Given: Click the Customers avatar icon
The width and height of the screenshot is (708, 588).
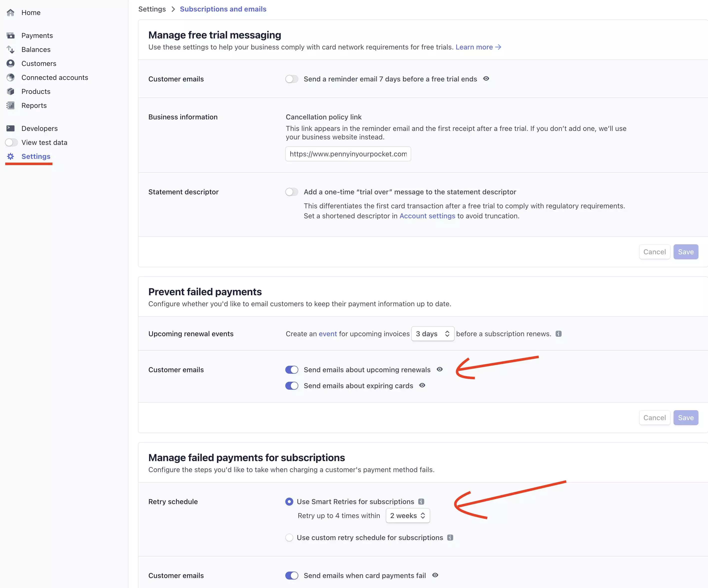Looking at the screenshot, I should tap(10, 63).
